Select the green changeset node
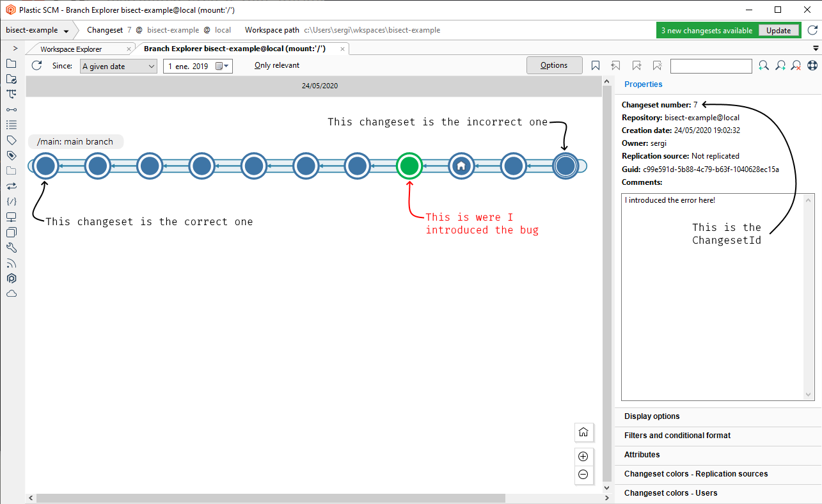Screen dimensions: 822x504 click(x=409, y=166)
